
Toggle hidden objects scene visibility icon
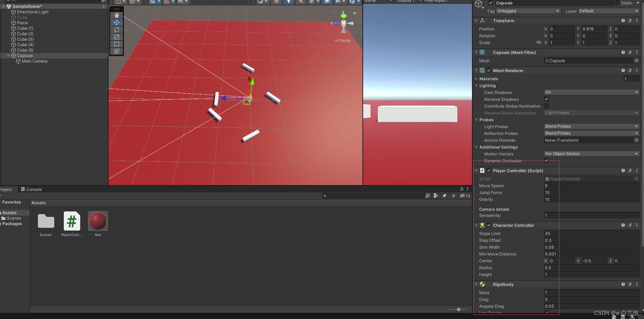(327, 1)
